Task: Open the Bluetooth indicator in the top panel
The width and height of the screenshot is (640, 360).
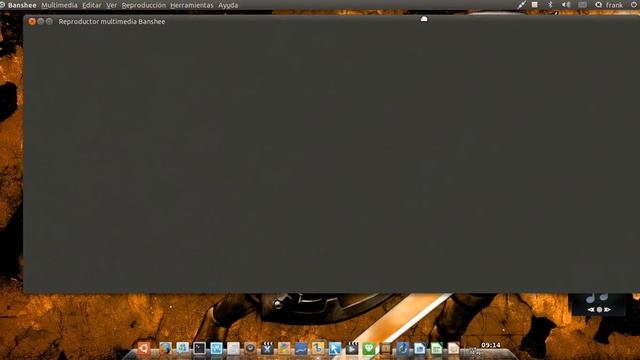Action: (550, 5)
